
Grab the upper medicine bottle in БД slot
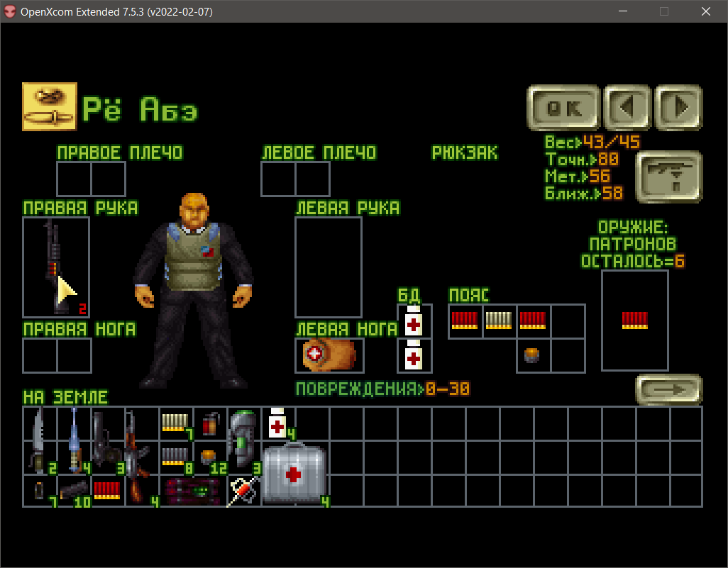click(413, 321)
